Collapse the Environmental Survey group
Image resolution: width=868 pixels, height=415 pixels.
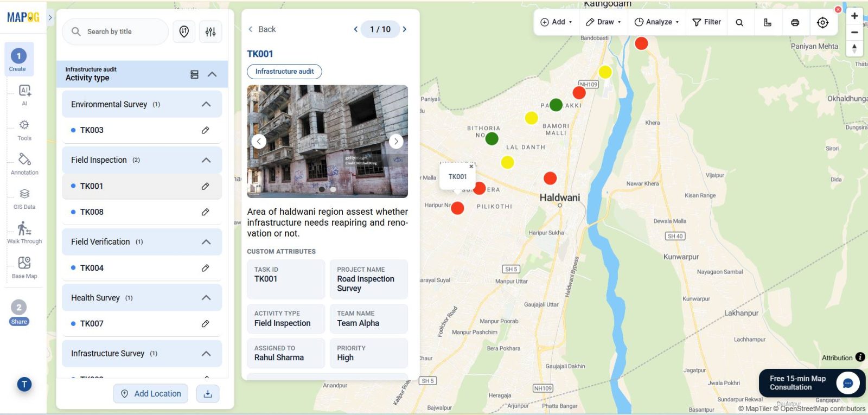[x=206, y=104]
